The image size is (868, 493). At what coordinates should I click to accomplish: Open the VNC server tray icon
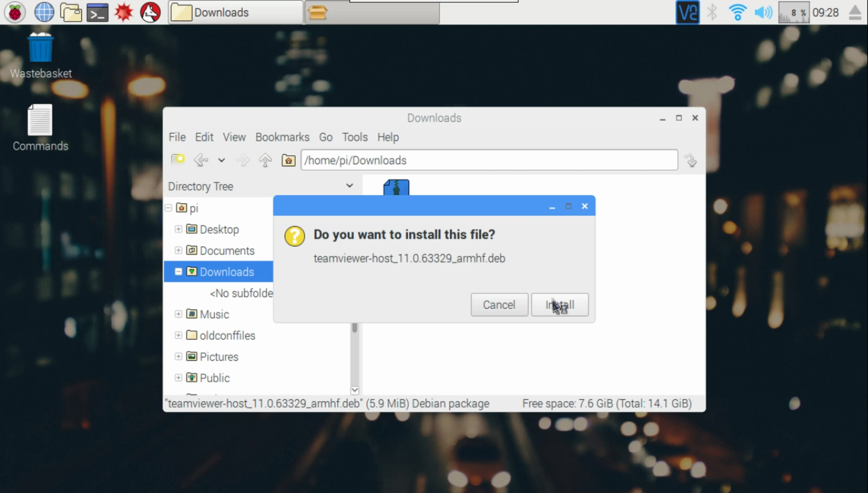pos(687,12)
